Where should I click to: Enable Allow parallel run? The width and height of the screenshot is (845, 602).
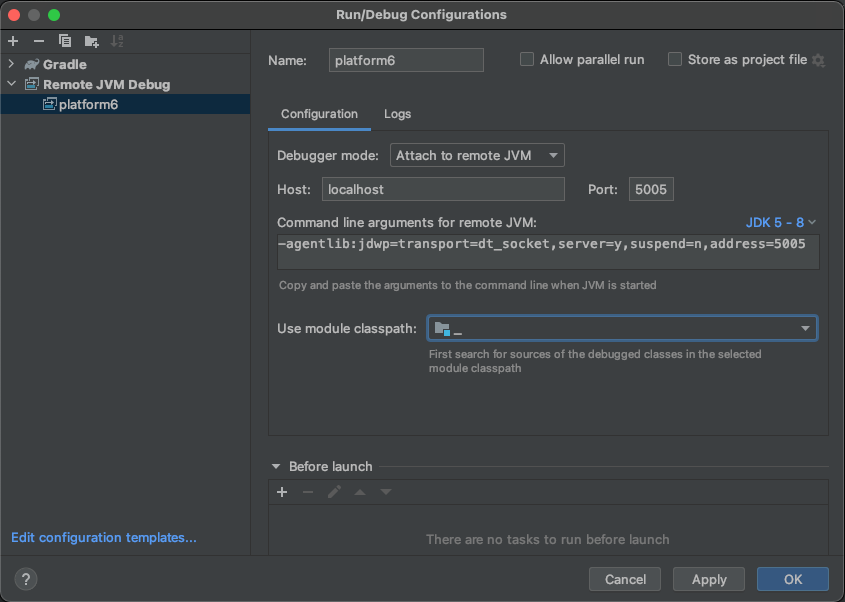(527, 59)
